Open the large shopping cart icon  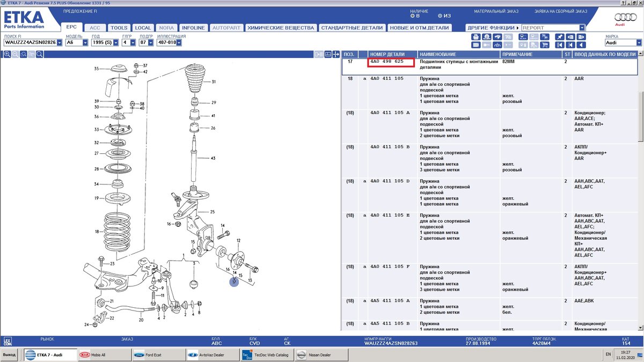pos(545,45)
